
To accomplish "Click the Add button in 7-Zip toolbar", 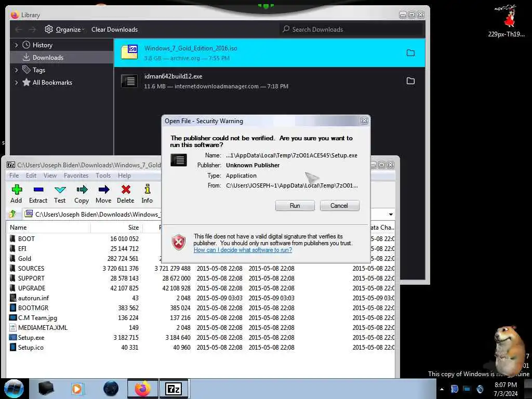I will [x=16, y=194].
